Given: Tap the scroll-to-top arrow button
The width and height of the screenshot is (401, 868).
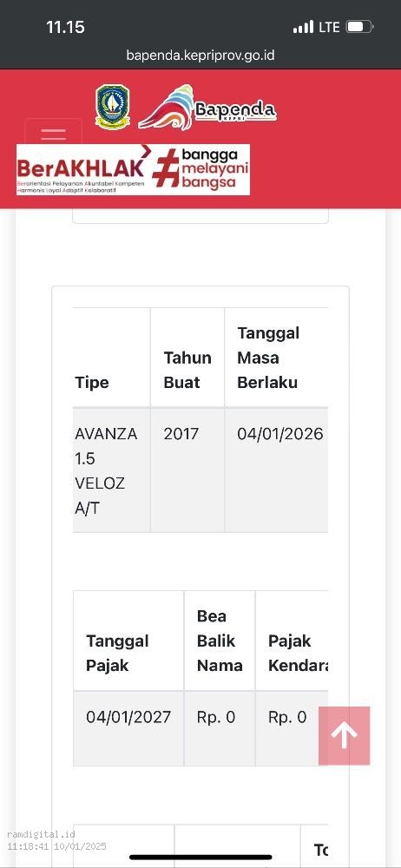Looking at the screenshot, I should click(344, 736).
